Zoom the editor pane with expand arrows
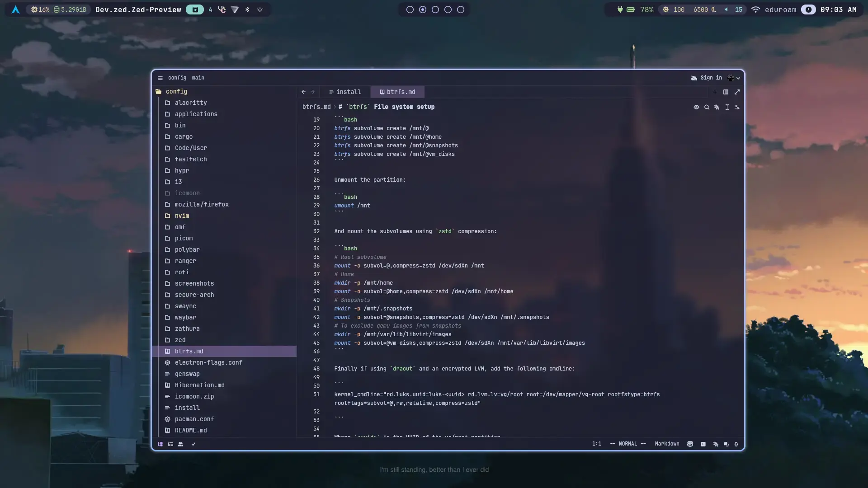The width and height of the screenshot is (868, 488). pyautogui.click(x=737, y=92)
